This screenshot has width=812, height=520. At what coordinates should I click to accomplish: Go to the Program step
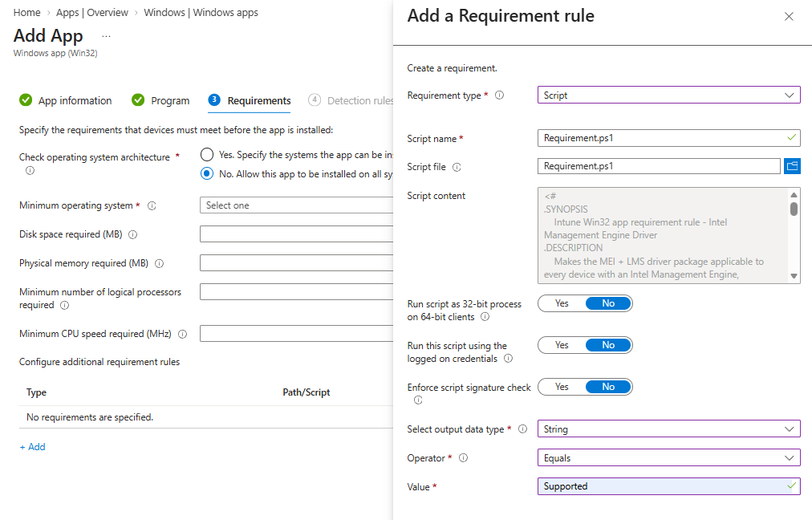160,100
